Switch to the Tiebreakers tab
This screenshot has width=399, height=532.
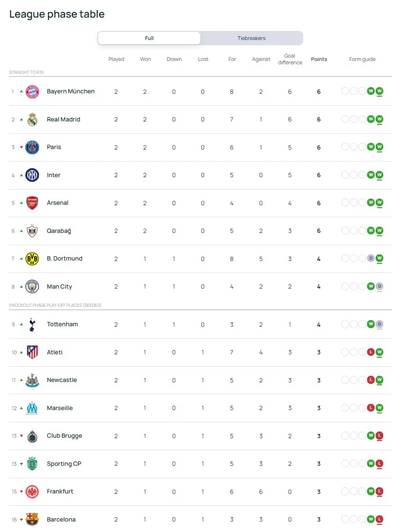tap(251, 38)
